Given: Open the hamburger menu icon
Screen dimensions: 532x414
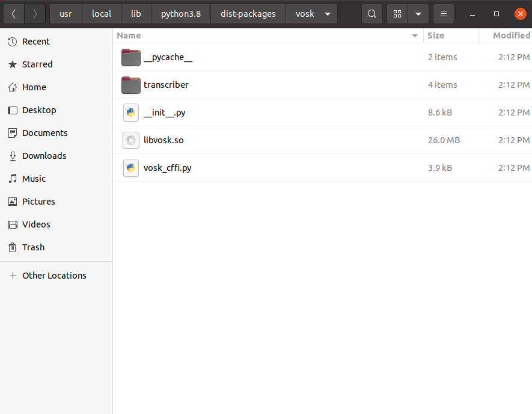Looking at the screenshot, I should point(443,13).
